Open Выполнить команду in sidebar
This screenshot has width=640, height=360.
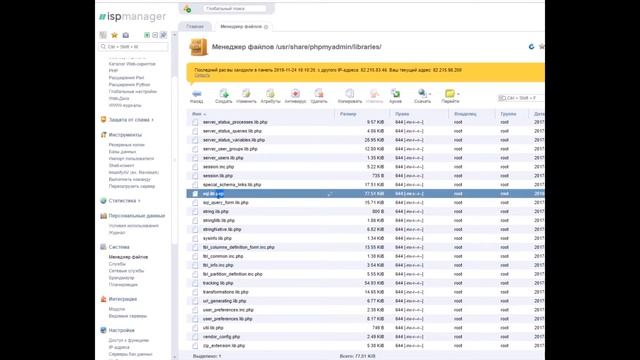tap(130, 179)
